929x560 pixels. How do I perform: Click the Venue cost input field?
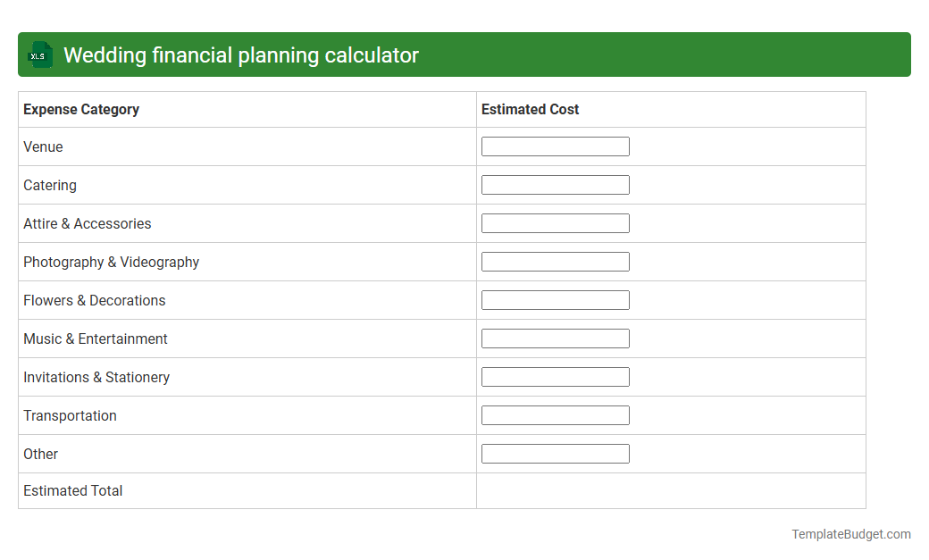pyautogui.click(x=555, y=146)
